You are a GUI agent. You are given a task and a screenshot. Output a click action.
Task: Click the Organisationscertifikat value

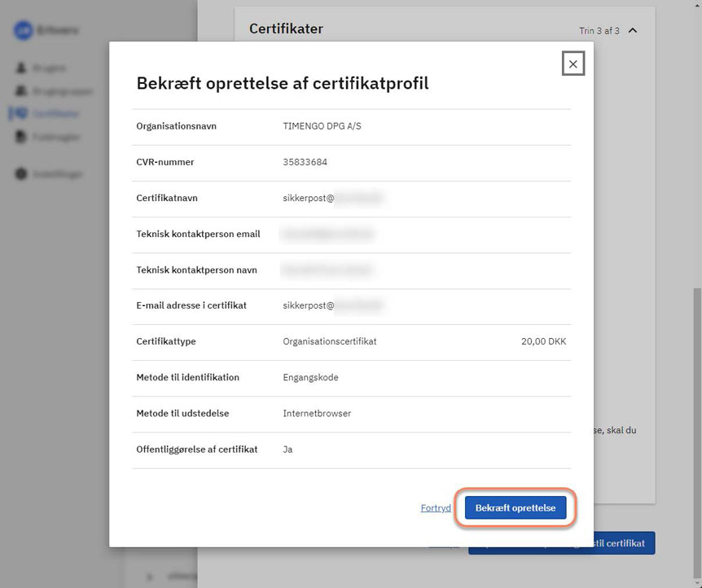[330, 341]
